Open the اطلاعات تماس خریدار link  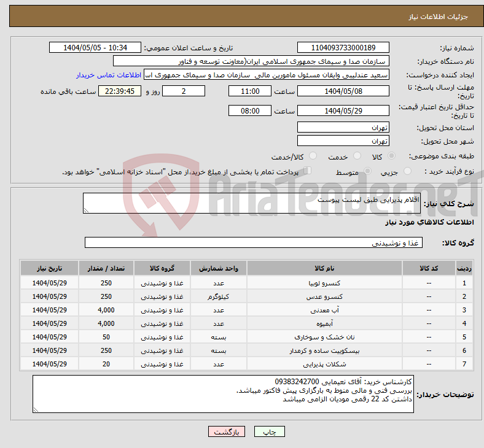point(109,75)
